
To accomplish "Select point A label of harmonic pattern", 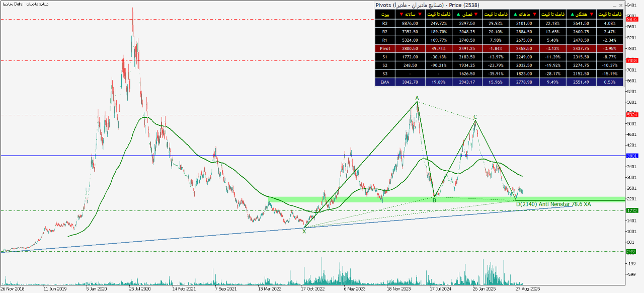I will 417,98.
